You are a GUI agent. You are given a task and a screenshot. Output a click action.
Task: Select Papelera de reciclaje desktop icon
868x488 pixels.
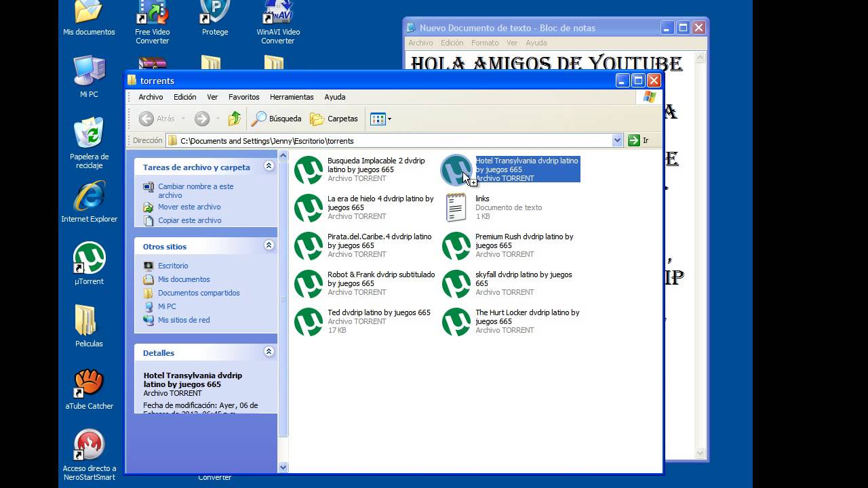click(x=89, y=143)
